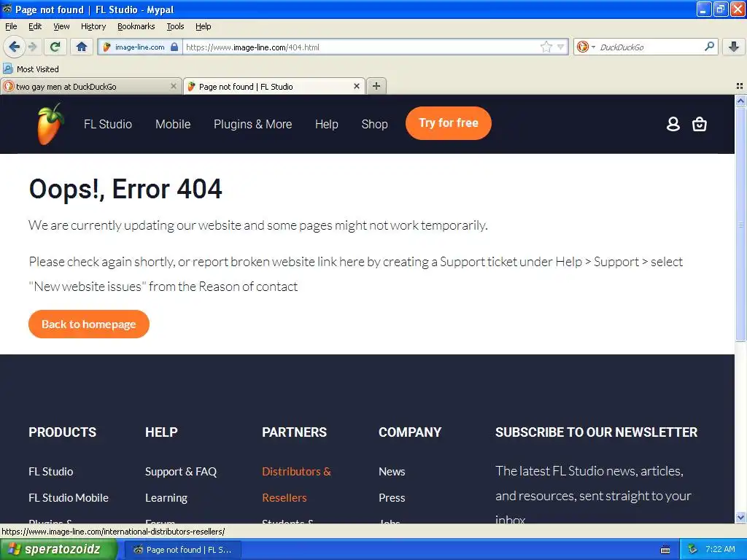Open footer FL Studio Mobile link

point(69,497)
